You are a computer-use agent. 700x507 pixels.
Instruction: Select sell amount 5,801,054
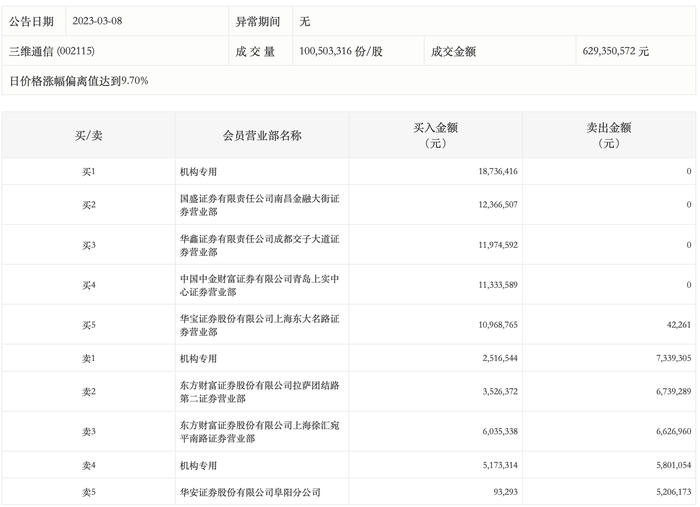tap(673, 465)
